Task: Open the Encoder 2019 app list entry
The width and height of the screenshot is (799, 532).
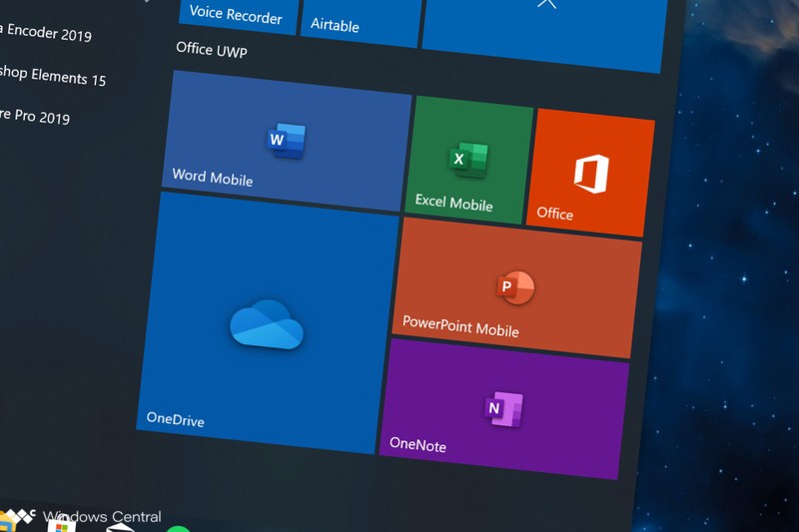Action: tap(45, 32)
